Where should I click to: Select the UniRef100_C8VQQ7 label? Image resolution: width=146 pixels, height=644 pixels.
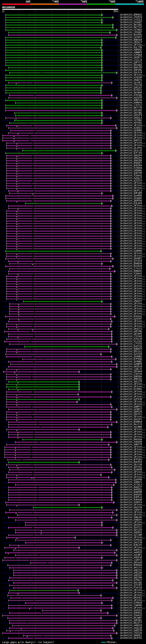(x=131, y=32)
